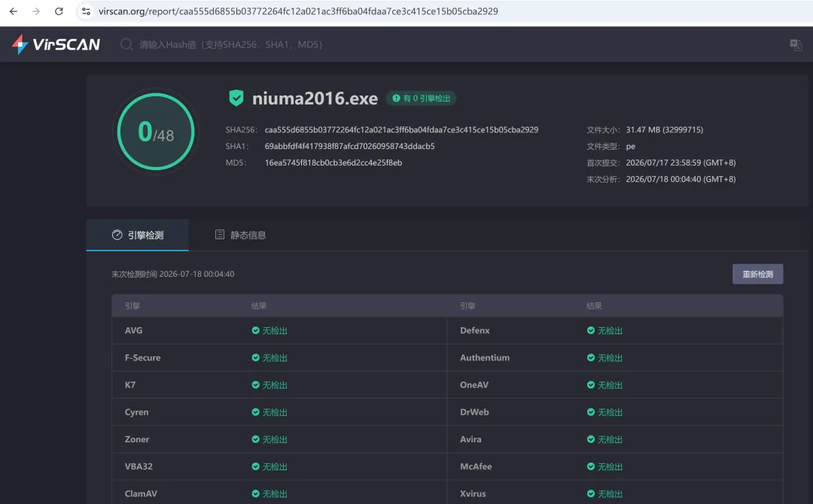Click the green check for VBA32 result
813x504 pixels.
[256, 466]
